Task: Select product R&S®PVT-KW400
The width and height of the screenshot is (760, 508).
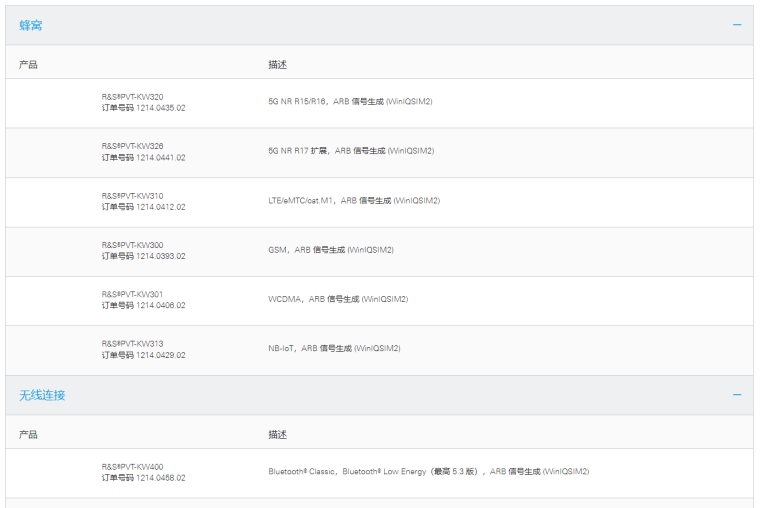Action: pyautogui.click(x=133, y=467)
